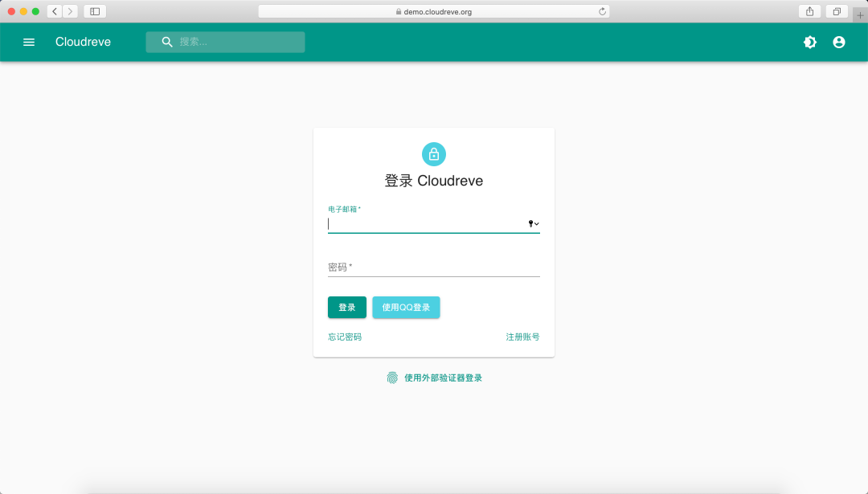
Task: Open the password autofill key dropdown
Action: coord(534,223)
